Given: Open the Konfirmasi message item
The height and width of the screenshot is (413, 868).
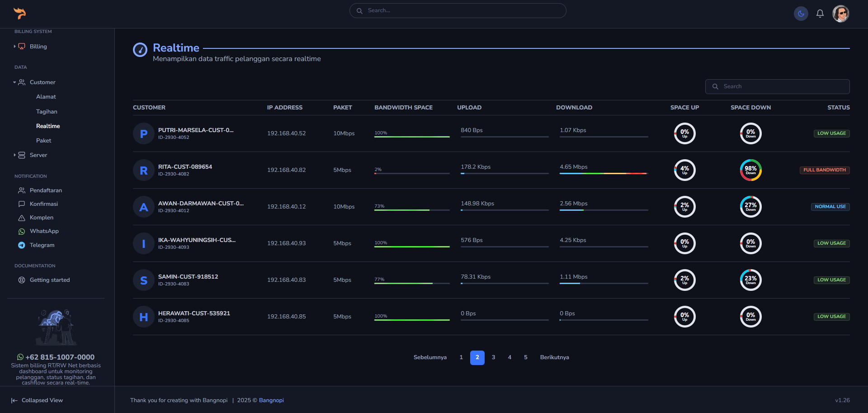Looking at the screenshot, I should pyautogui.click(x=43, y=204).
